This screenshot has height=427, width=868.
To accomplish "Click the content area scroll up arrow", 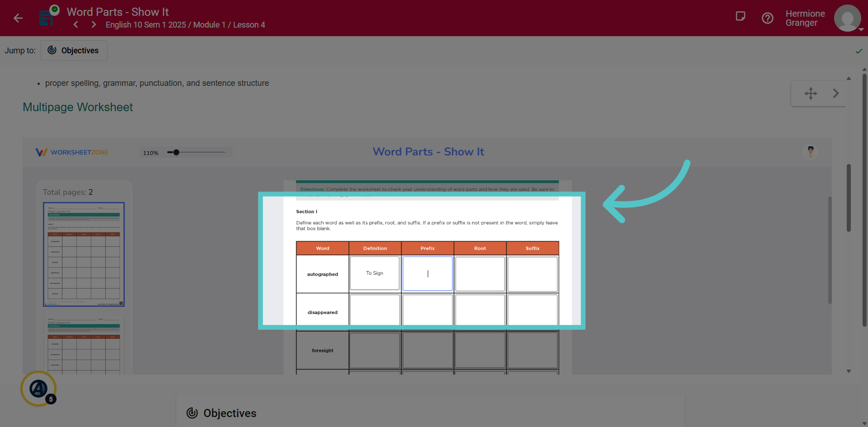I will pyautogui.click(x=849, y=79).
